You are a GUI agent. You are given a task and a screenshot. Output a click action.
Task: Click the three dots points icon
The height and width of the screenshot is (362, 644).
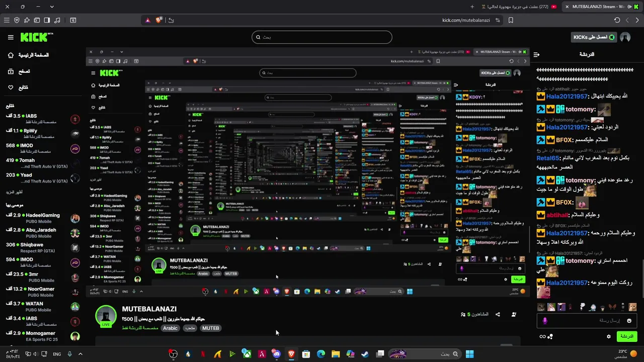click(x=550, y=336)
